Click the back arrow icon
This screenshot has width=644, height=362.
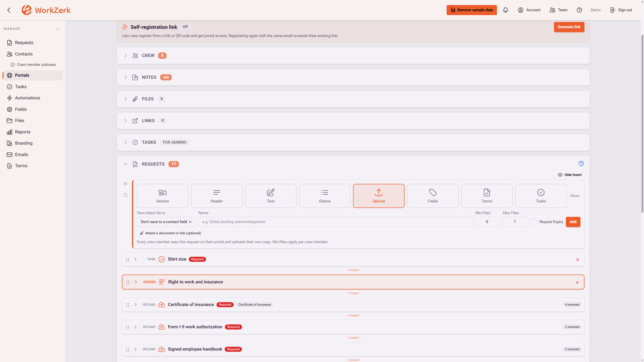coord(9,10)
